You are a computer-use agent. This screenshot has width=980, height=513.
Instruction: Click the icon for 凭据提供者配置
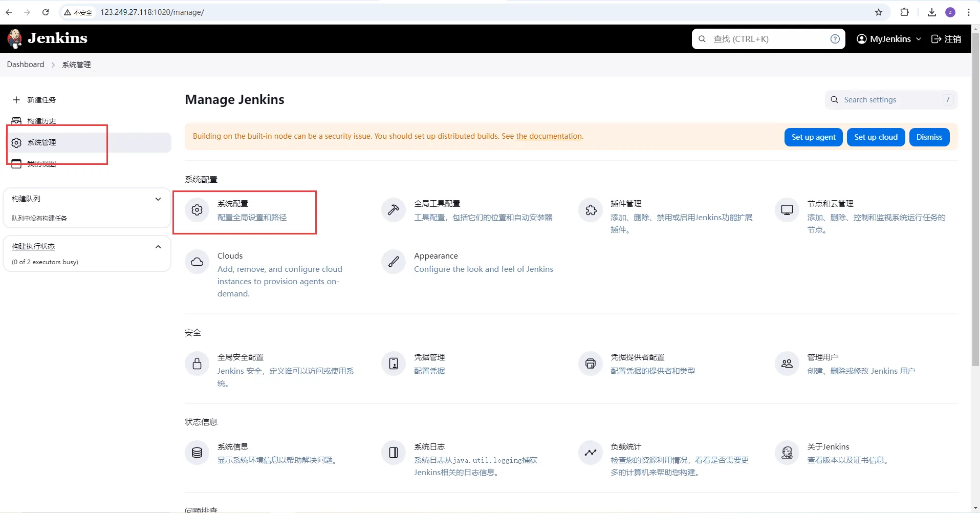tap(591, 364)
